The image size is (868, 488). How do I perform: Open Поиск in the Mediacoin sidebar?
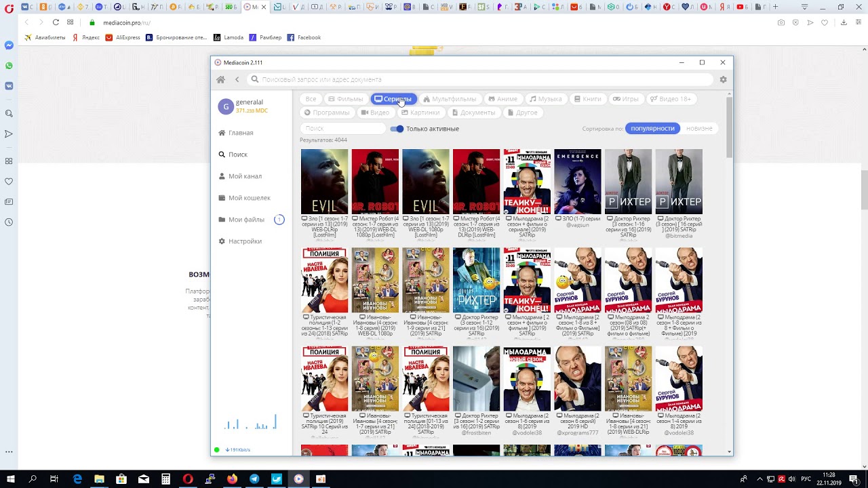point(233,155)
